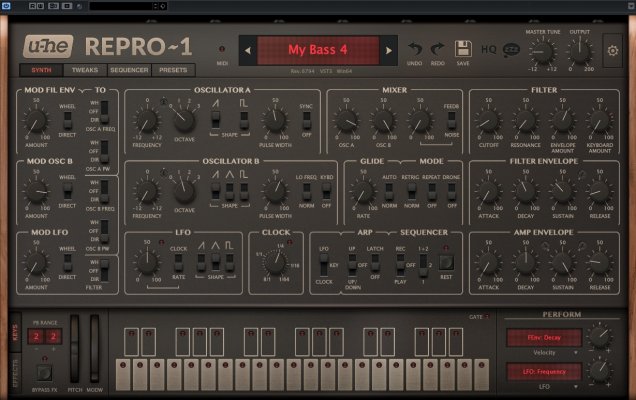Toggle Oscillator B triangle shape switch
636x400 pixels.
(230, 191)
